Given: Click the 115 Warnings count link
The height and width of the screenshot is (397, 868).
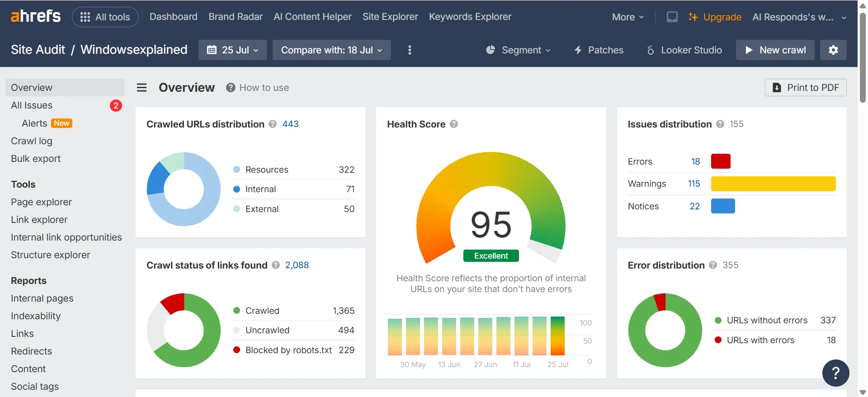Looking at the screenshot, I should pyautogui.click(x=694, y=184).
